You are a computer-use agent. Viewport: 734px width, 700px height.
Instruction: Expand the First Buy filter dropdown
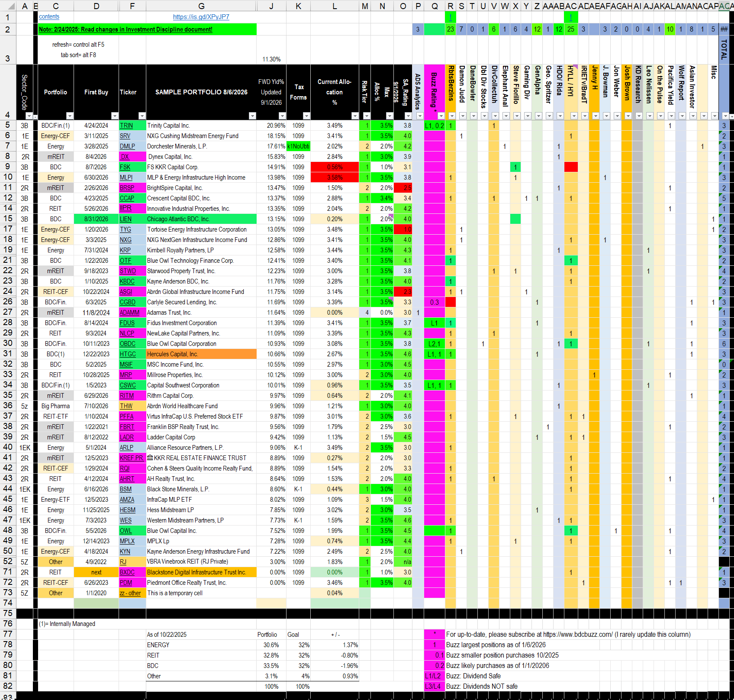coord(115,116)
